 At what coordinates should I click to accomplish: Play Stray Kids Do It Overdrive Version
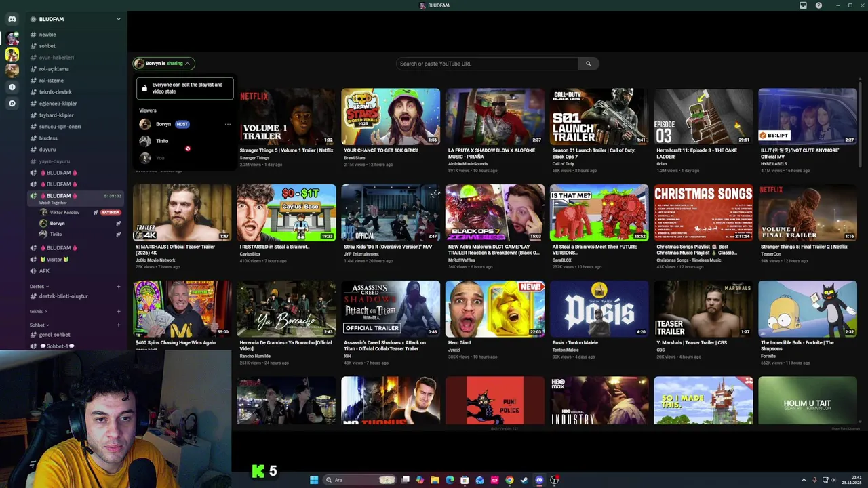tap(391, 213)
